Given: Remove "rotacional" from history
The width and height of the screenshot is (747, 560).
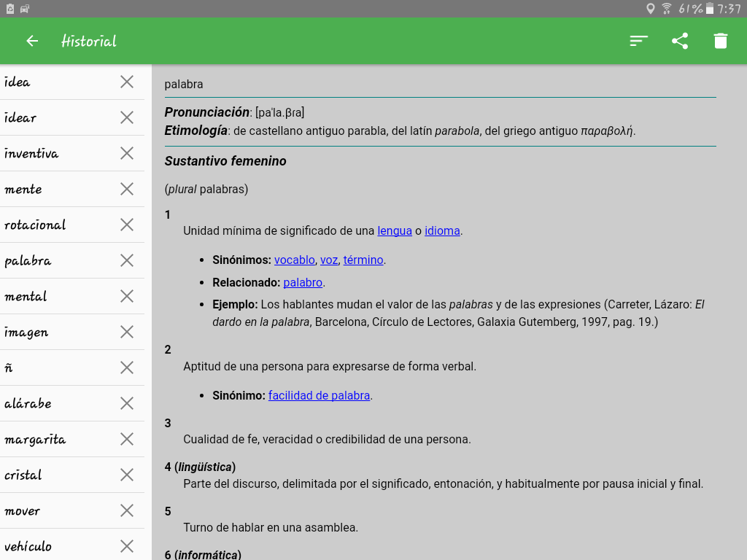Looking at the screenshot, I should pos(125,225).
